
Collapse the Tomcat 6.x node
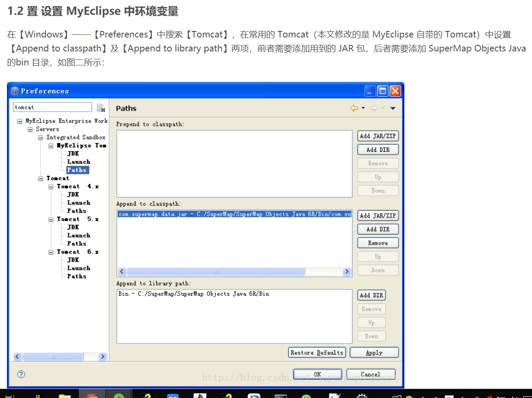coord(51,252)
